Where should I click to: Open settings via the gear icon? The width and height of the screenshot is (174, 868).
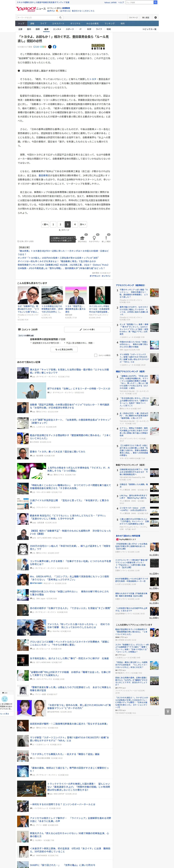coord(155,18)
